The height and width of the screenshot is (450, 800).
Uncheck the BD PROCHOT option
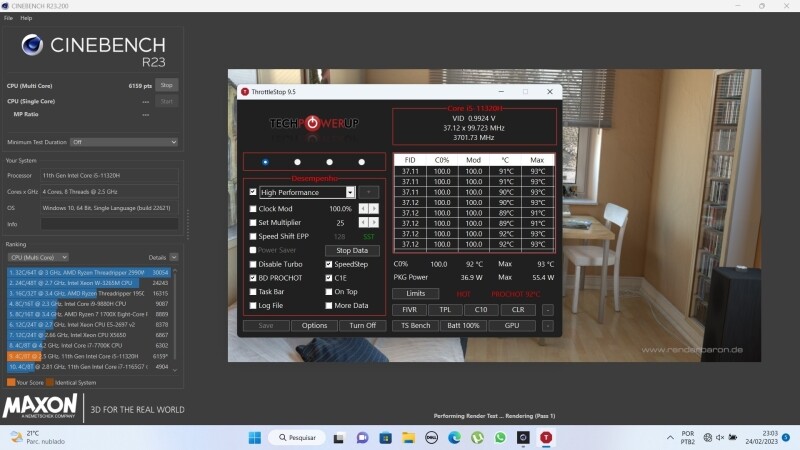point(253,278)
